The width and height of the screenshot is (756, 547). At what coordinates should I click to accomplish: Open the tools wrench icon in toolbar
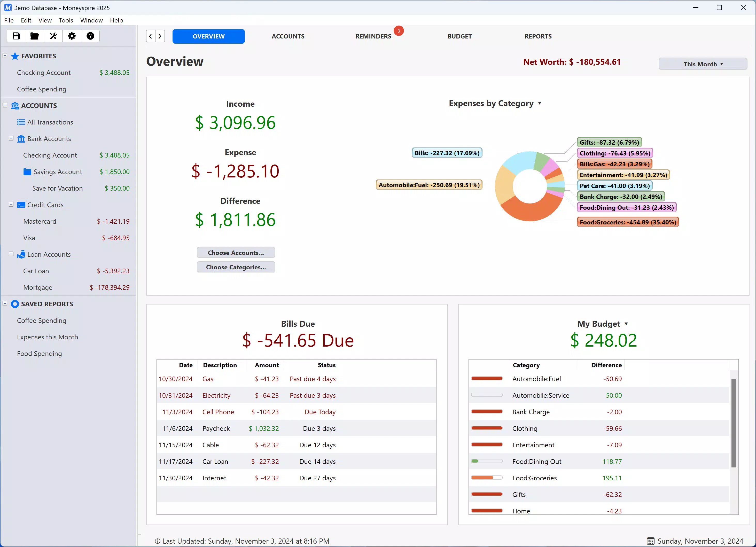pyautogui.click(x=53, y=36)
